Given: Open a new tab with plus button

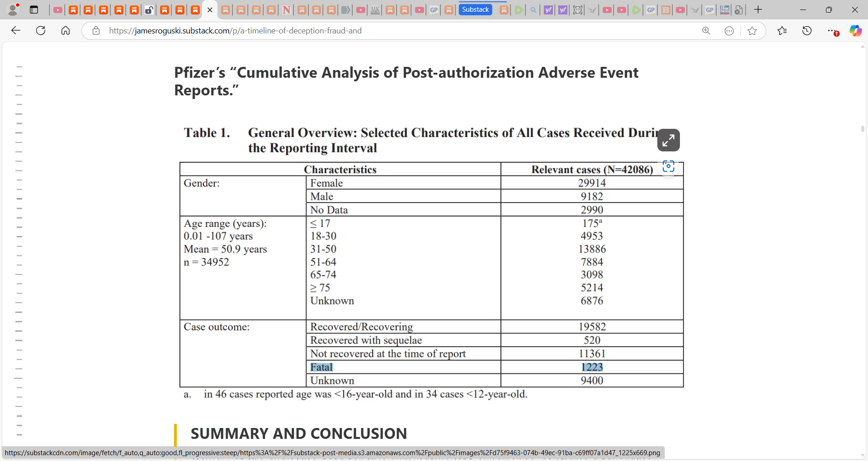Looking at the screenshot, I should click(x=758, y=9).
